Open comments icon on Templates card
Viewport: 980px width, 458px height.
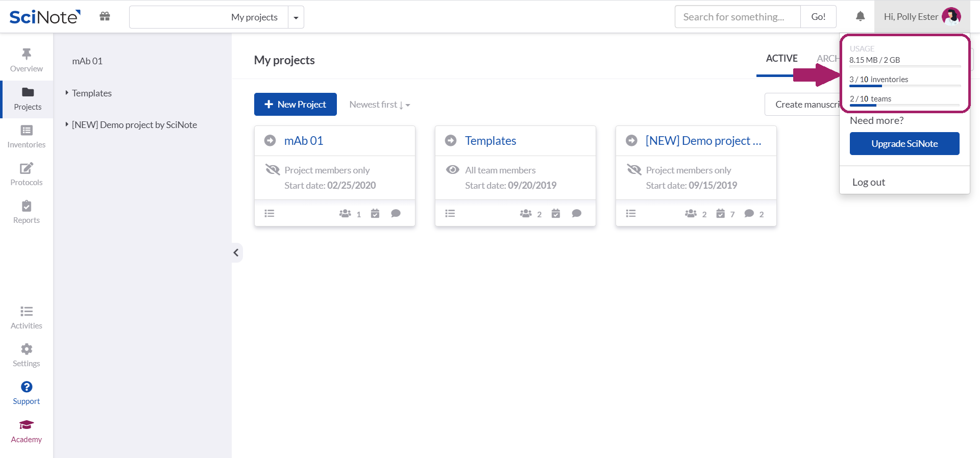576,214
